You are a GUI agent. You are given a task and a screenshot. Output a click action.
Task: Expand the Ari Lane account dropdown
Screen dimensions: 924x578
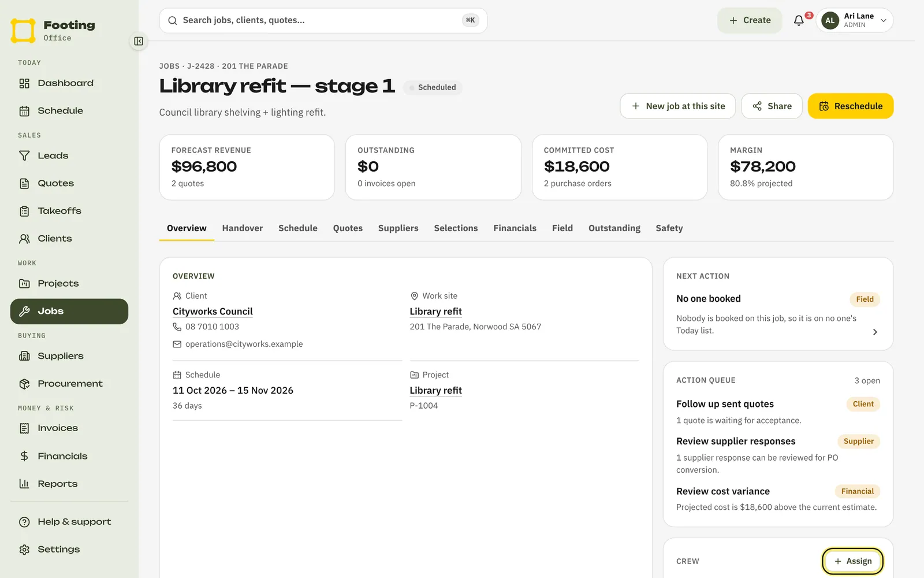pos(855,20)
